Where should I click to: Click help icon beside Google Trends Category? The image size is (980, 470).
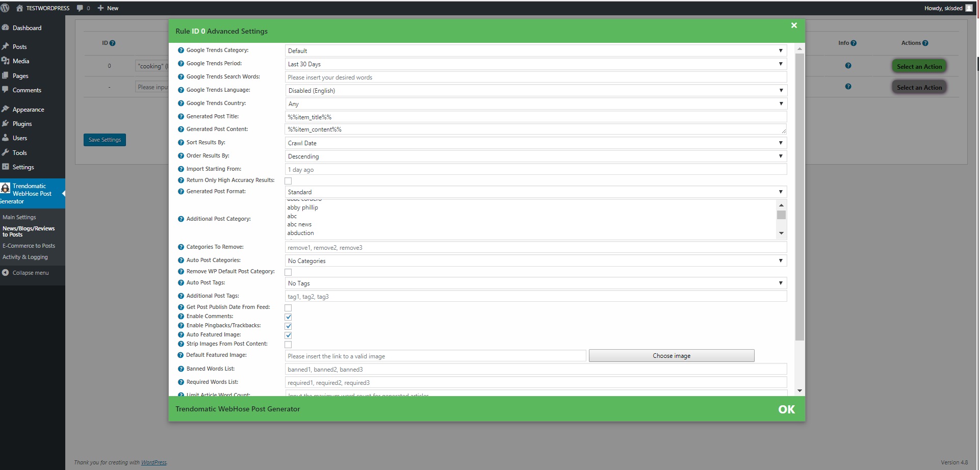pyautogui.click(x=181, y=50)
